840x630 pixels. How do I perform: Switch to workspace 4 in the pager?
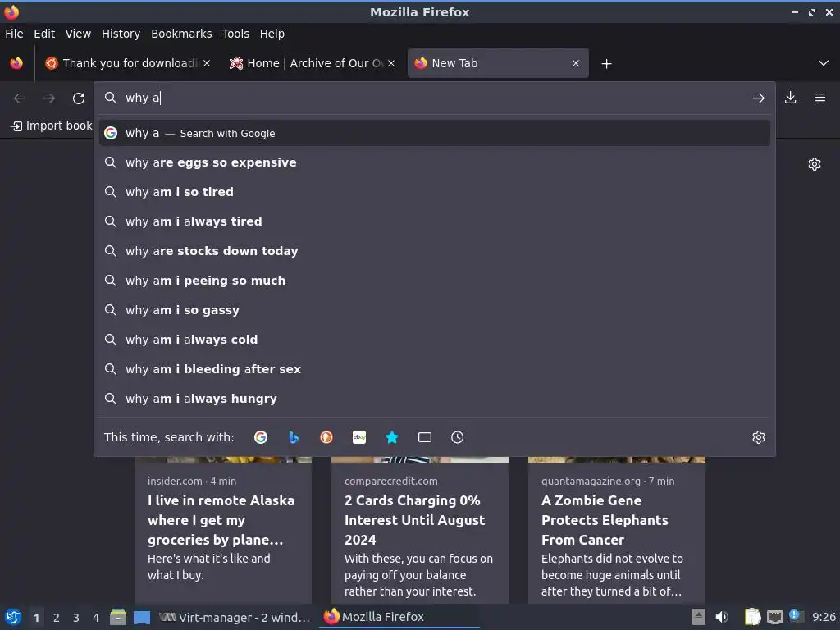point(95,618)
